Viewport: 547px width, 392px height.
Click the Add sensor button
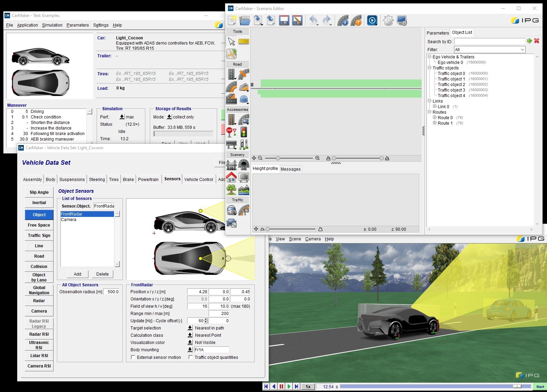[78, 274]
